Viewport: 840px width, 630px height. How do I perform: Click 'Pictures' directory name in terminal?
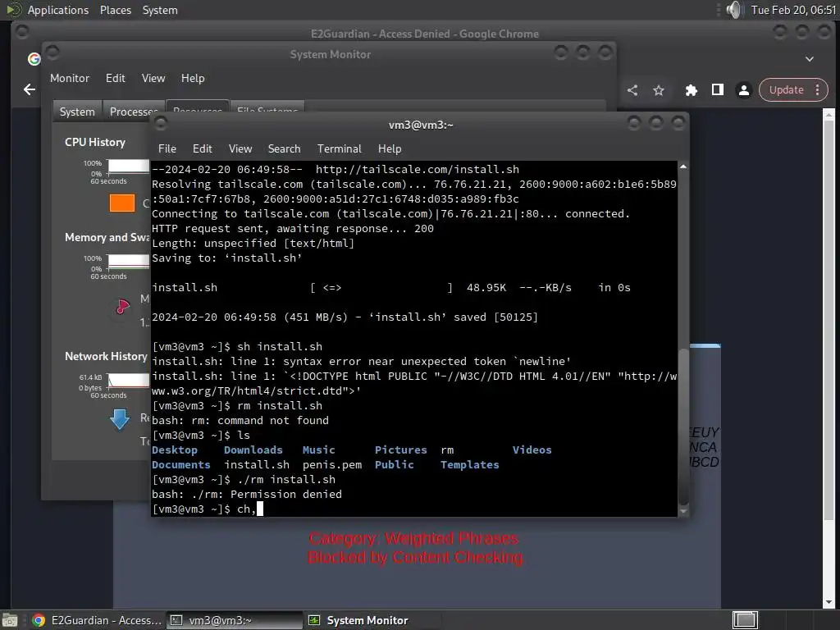pos(400,450)
